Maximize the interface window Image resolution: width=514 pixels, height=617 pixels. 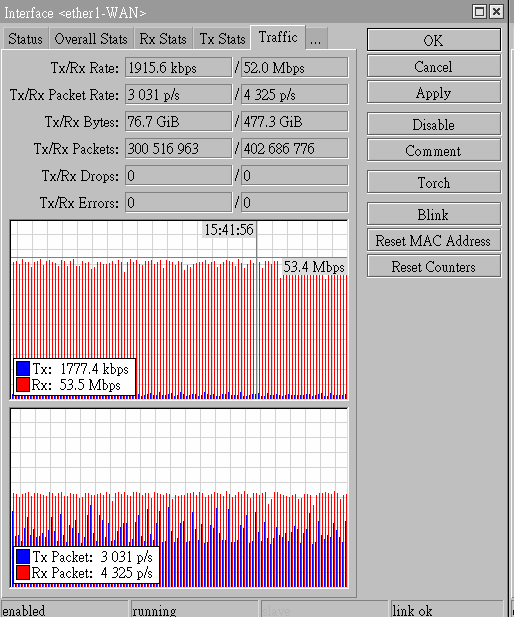pos(479,12)
